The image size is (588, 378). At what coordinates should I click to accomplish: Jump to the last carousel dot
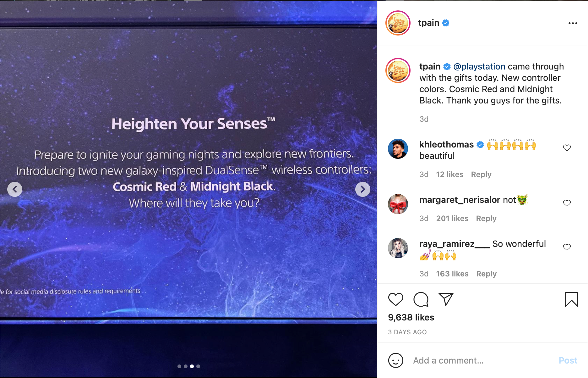198,366
